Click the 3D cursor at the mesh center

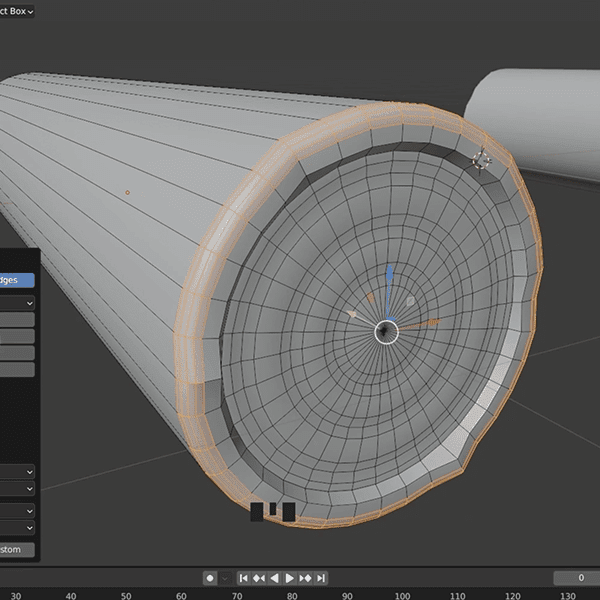pyautogui.click(x=387, y=331)
